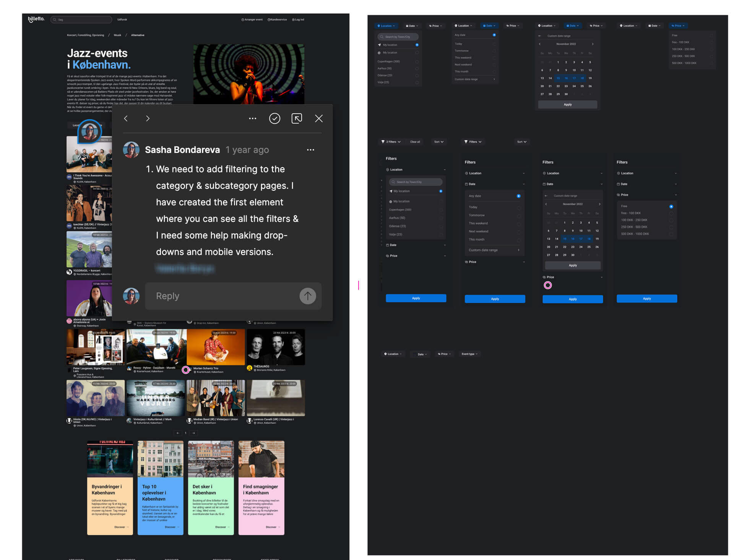The width and height of the screenshot is (734, 560).
Task: Click Discover on Top 10 oplevelser card
Action: point(172,527)
